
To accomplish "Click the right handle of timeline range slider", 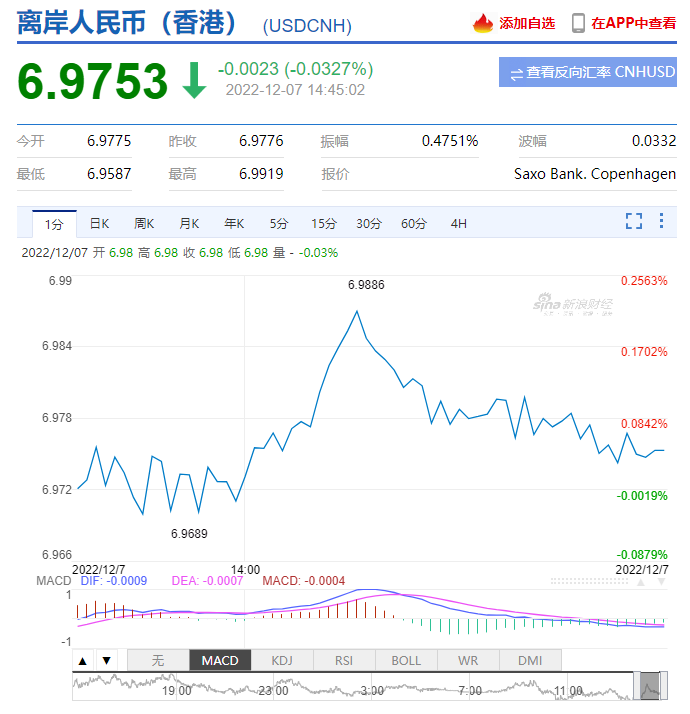I will (x=664, y=686).
